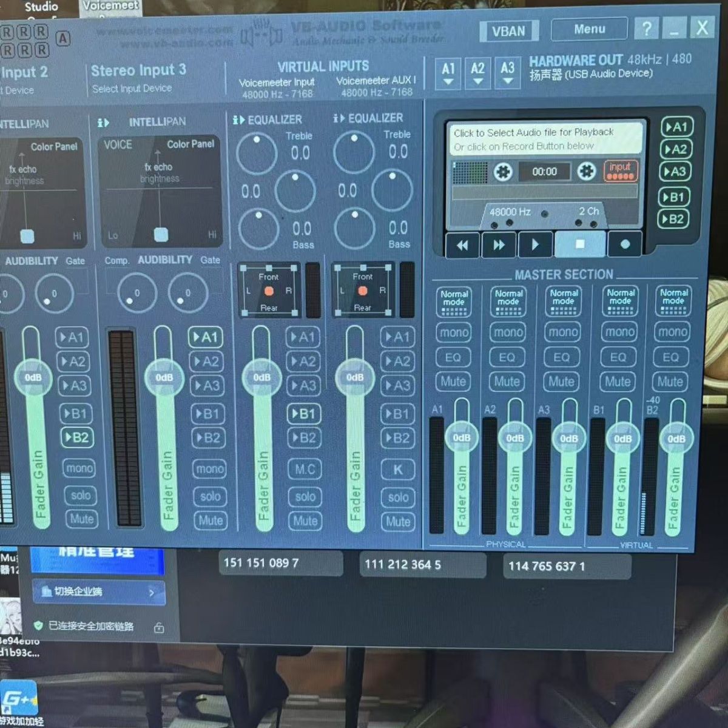
Task: Open the VBAN settings
Action: [508, 31]
